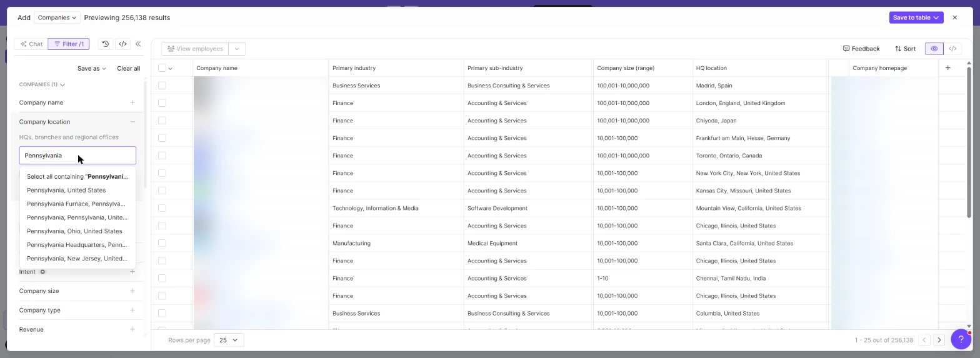
Task: Open the help question mark bubble
Action: 961,339
